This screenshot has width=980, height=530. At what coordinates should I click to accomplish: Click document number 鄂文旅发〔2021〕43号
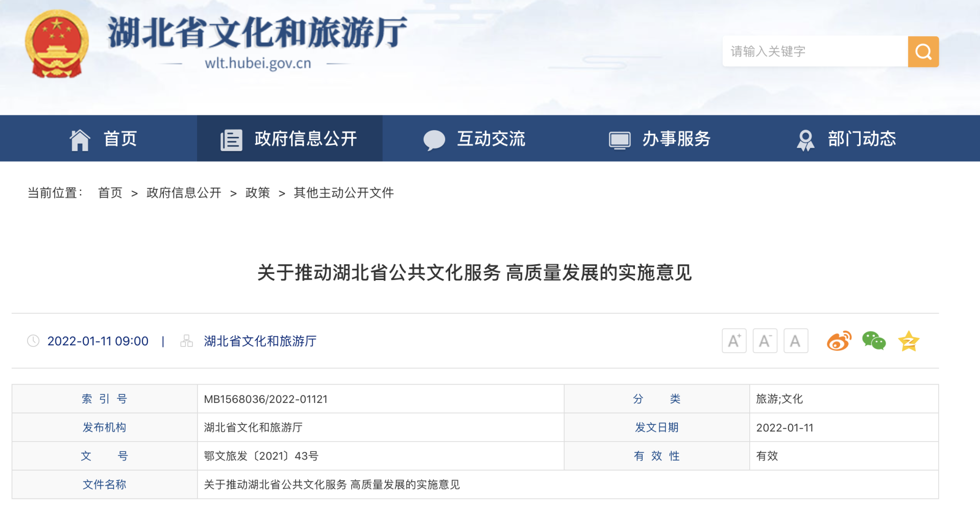(x=261, y=456)
